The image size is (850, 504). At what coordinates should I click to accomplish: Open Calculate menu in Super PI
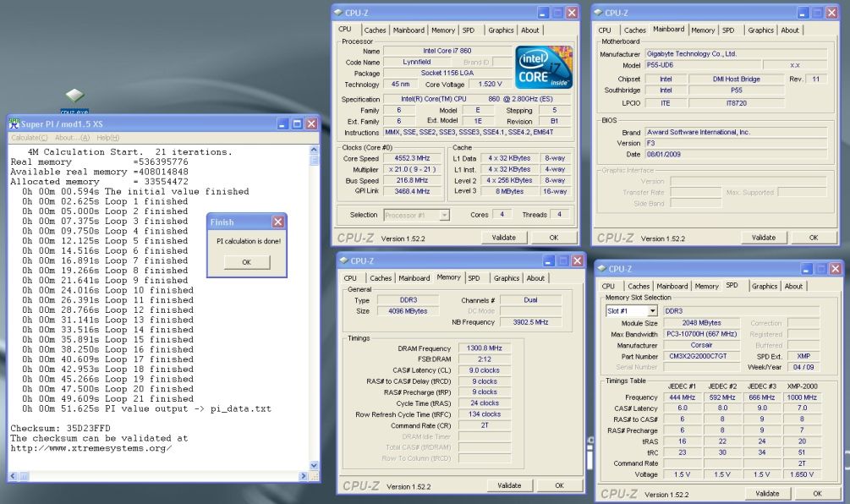pyautogui.click(x=30, y=138)
